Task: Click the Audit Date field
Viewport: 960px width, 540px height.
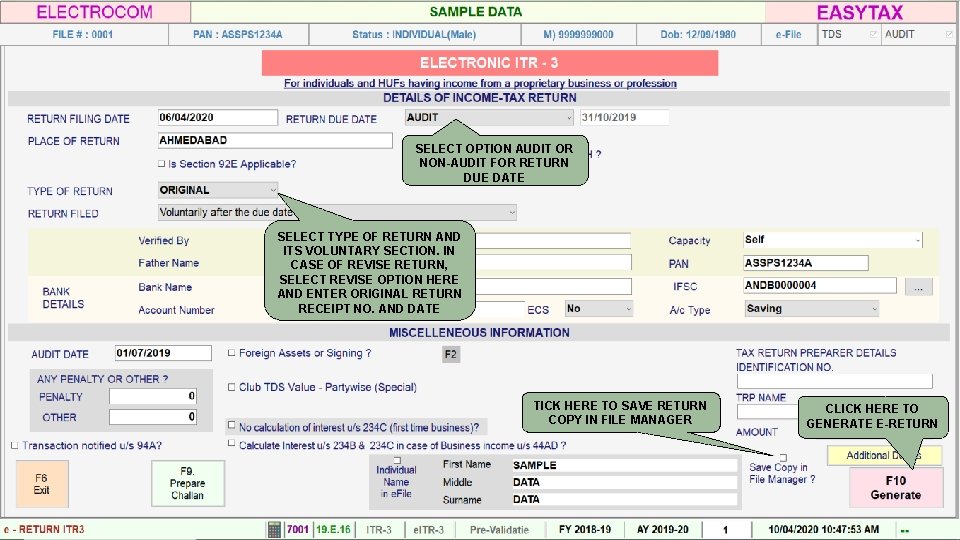Action: (163, 353)
